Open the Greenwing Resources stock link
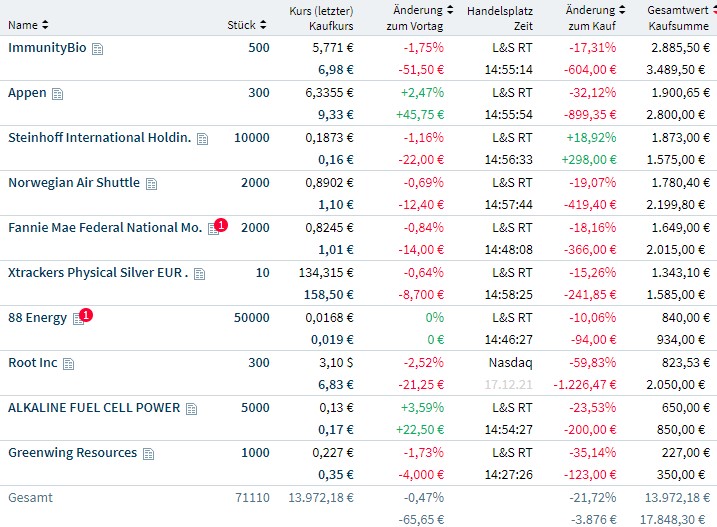The image size is (717, 527). pyautogui.click(x=72, y=453)
